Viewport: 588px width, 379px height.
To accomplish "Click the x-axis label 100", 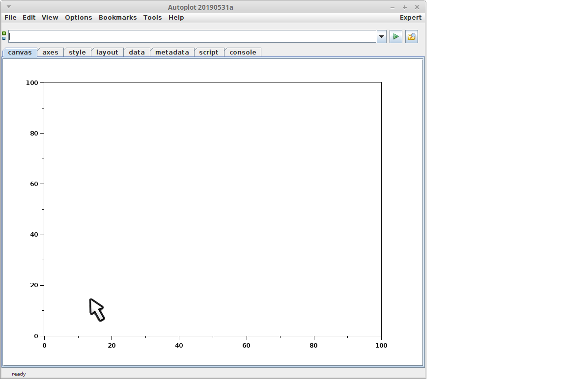I will pos(381,346).
